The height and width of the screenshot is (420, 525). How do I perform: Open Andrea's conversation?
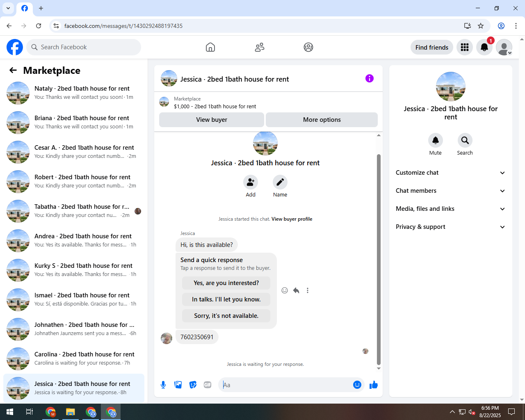point(74,240)
